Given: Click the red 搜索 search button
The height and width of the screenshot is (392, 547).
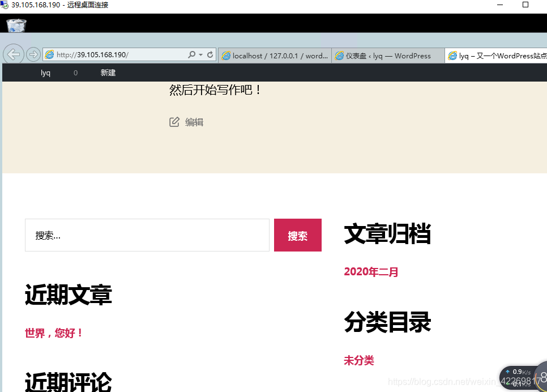Looking at the screenshot, I should click(x=297, y=235).
